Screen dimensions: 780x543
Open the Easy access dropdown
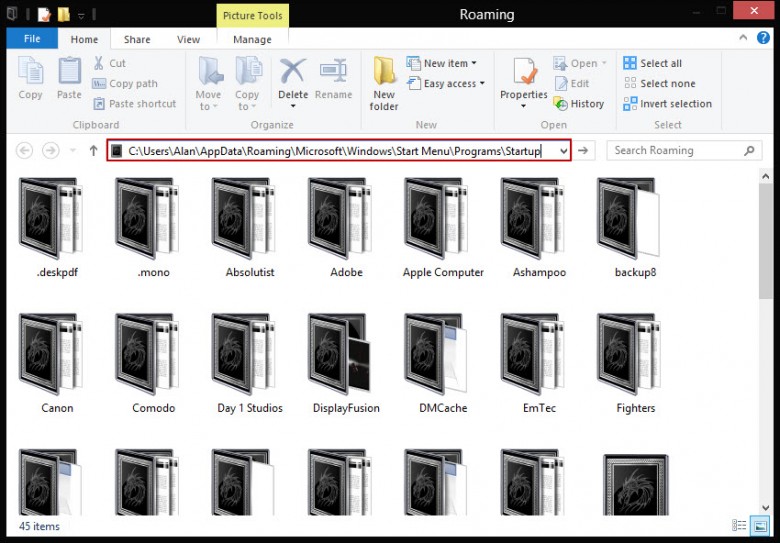point(446,84)
